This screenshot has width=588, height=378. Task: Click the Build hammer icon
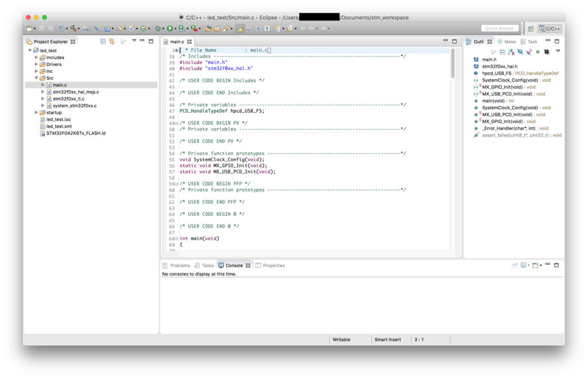point(73,29)
